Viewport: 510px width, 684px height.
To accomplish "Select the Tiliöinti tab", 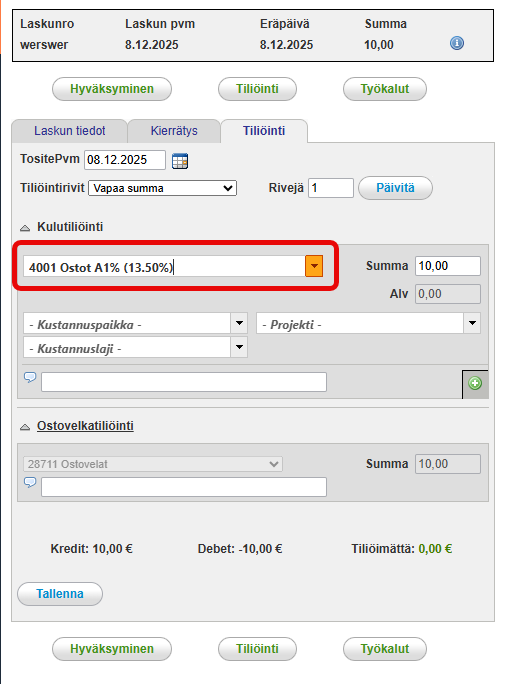I will click(x=264, y=131).
